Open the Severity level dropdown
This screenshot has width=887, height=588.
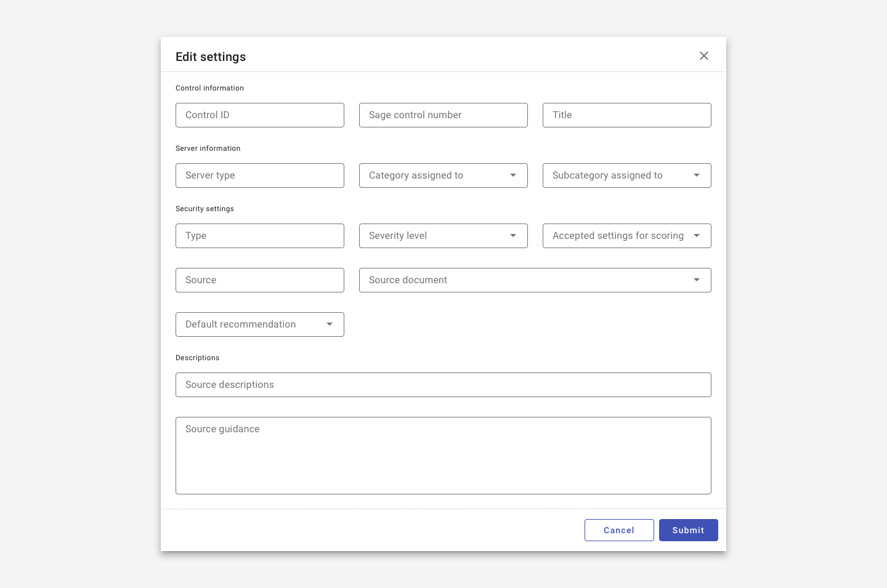tap(443, 236)
